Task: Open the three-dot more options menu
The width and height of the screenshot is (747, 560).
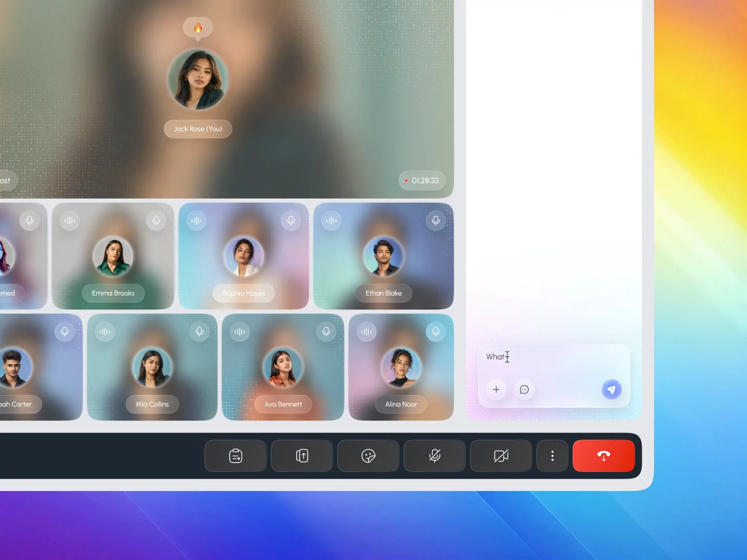Action: pyautogui.click(x=552, y=456)
